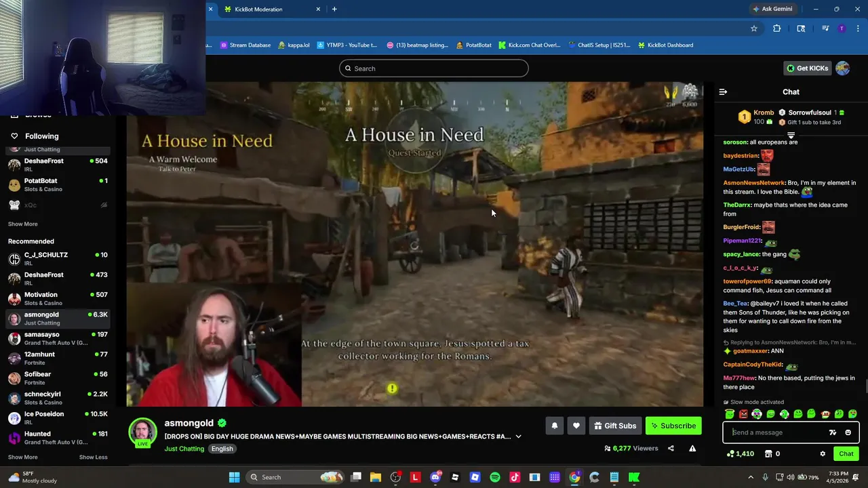Open asmongold streamer avatar
Image resolution: width=868 pixels, height=488 pixels.
click(142, 433)
